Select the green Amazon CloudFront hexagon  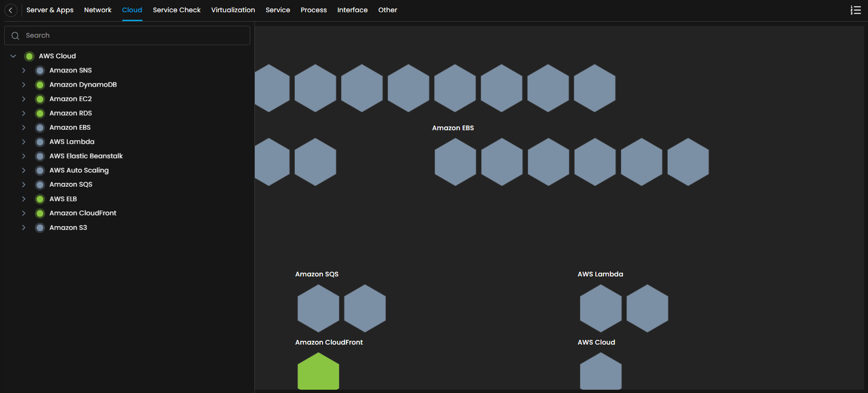click(318, 371)
